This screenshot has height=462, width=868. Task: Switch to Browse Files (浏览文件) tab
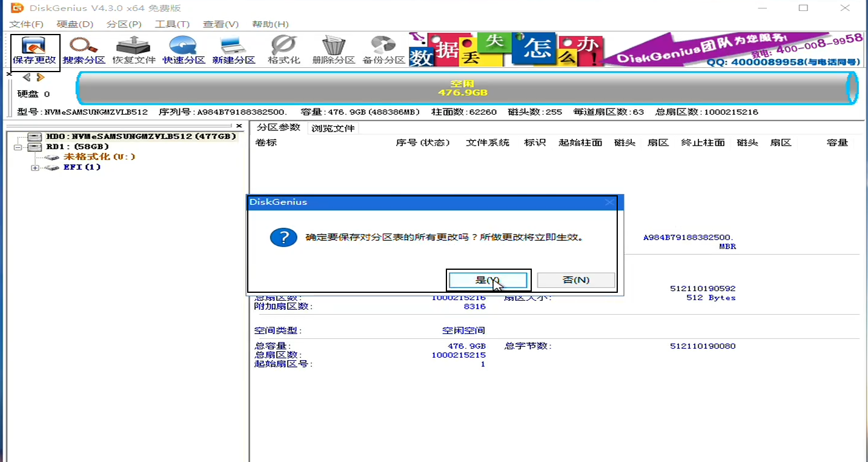pos(333,128)
